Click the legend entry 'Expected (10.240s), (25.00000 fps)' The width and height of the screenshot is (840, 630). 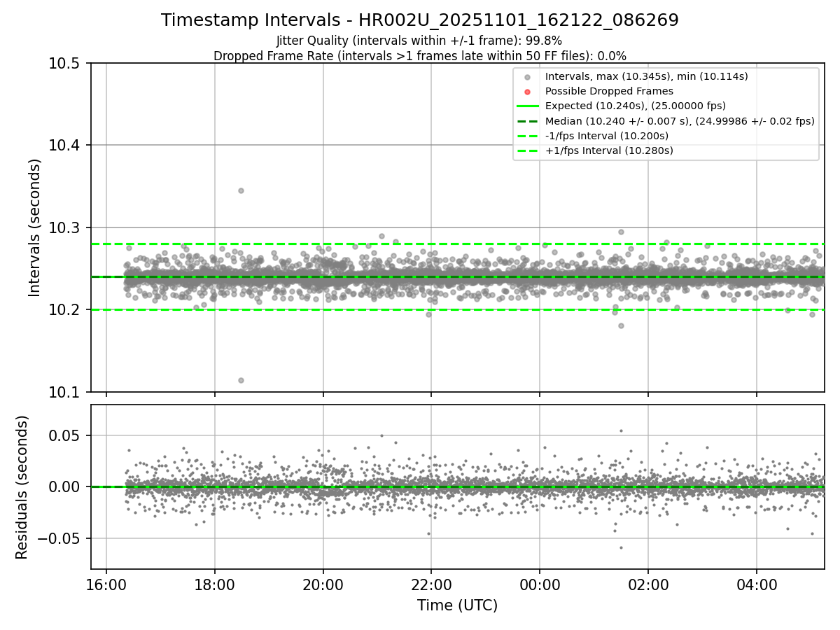coord(636,106)
